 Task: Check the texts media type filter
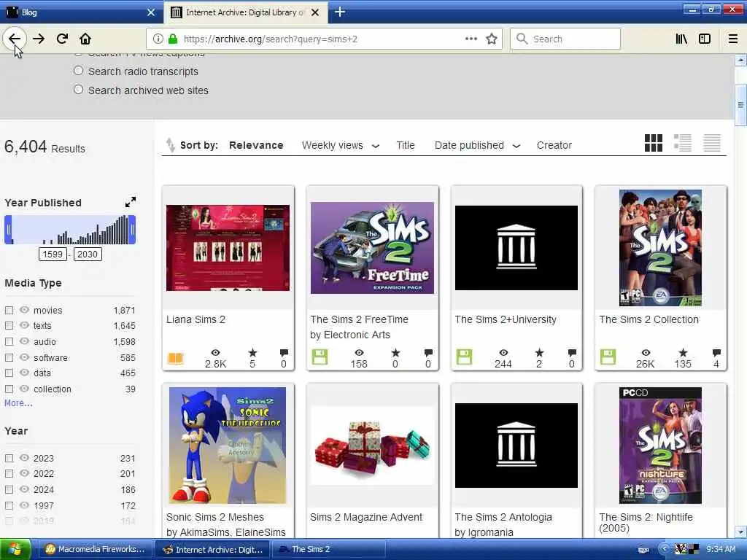[9, 326]
